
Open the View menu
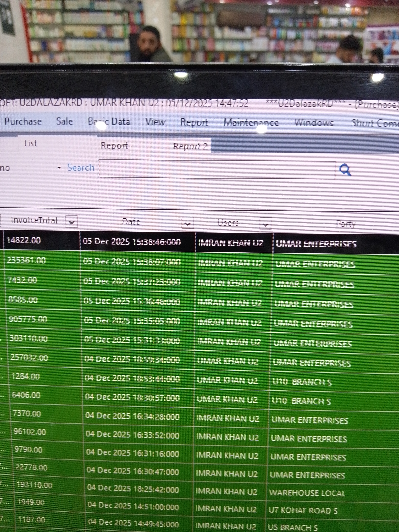[x=155, y=122]
